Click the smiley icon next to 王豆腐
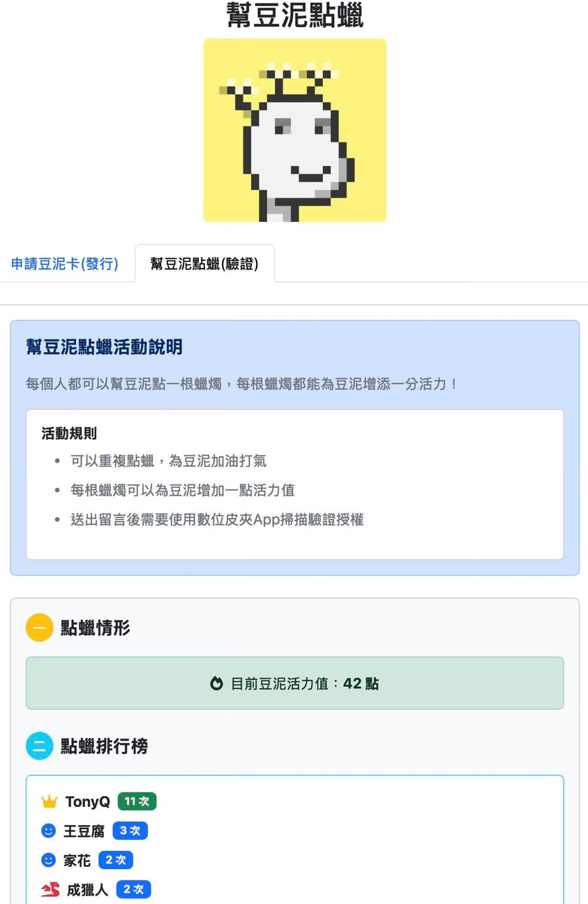 pos(48,831)
